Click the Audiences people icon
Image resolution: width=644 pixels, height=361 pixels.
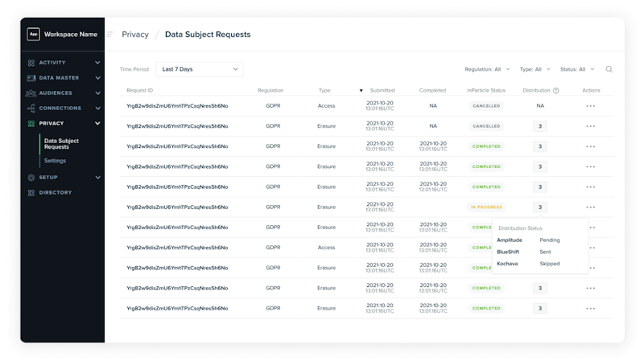(x=31, y=93)
